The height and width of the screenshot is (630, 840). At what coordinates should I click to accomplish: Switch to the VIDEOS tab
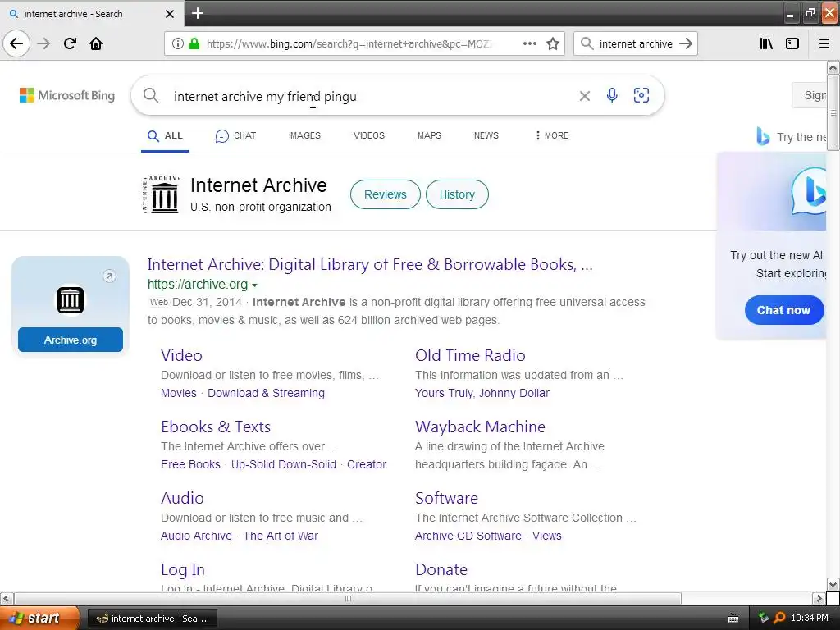(368, 135)
